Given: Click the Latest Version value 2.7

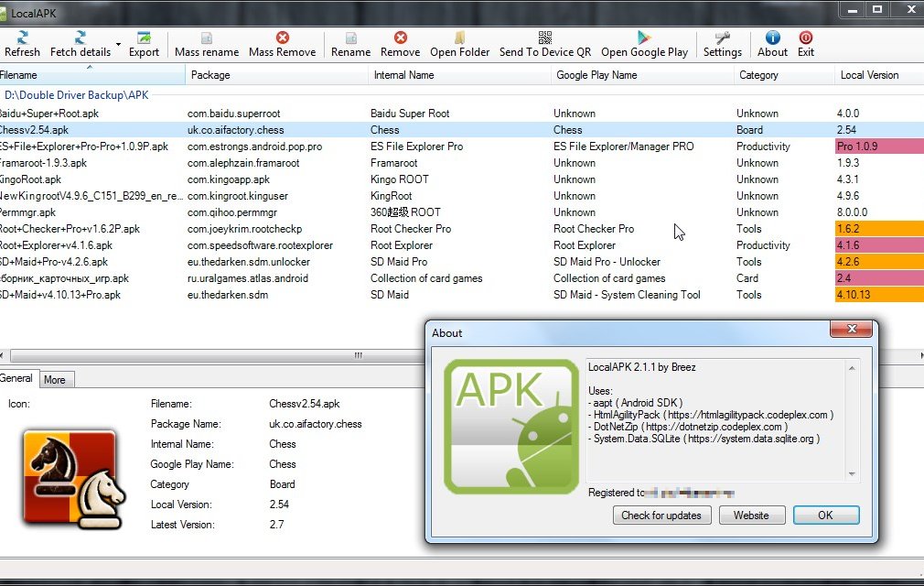Looking at the screenshot, I should point(277,524).
